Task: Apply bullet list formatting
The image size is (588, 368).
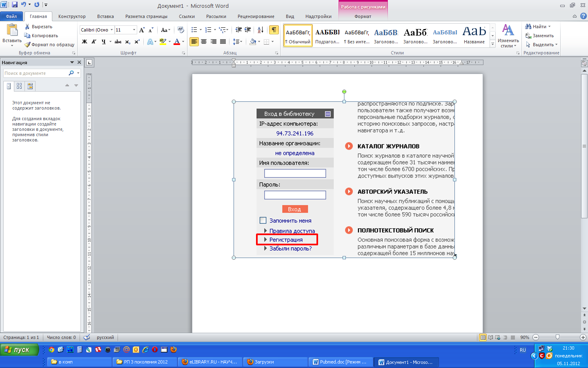Action: [x=194, y=30]
